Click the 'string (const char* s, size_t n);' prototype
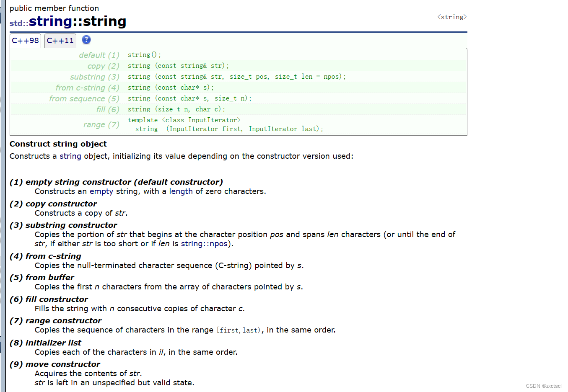The image size is (568, 392). pyautogui.click(x=189, y=98)
